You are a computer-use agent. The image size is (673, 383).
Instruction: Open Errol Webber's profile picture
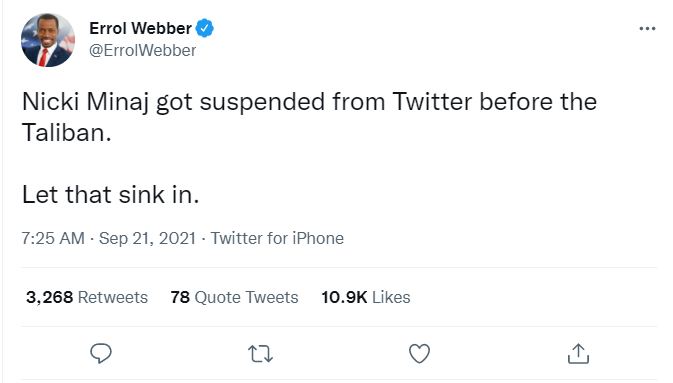48,40
